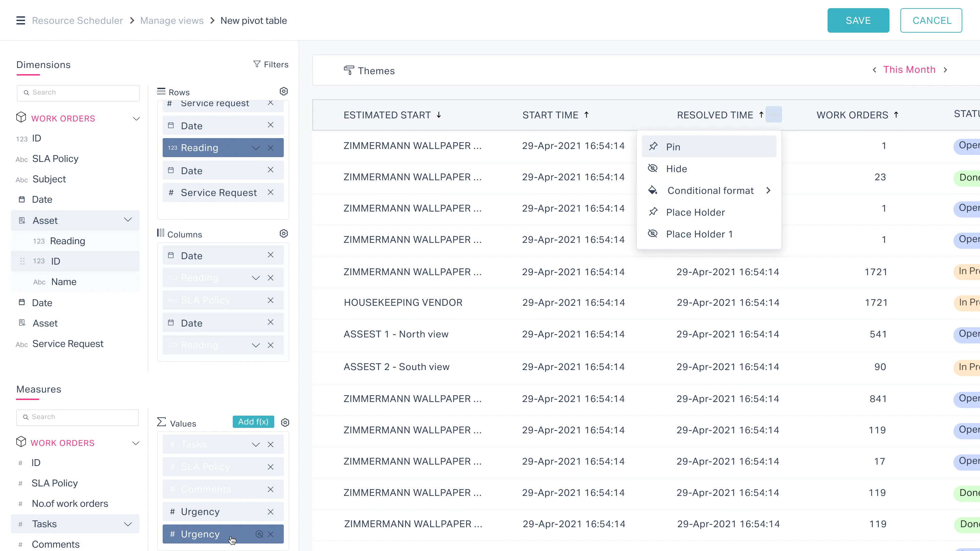This screenshot has width=980, height=551.
Task: Click the CANCEL button
Action: 931,20
